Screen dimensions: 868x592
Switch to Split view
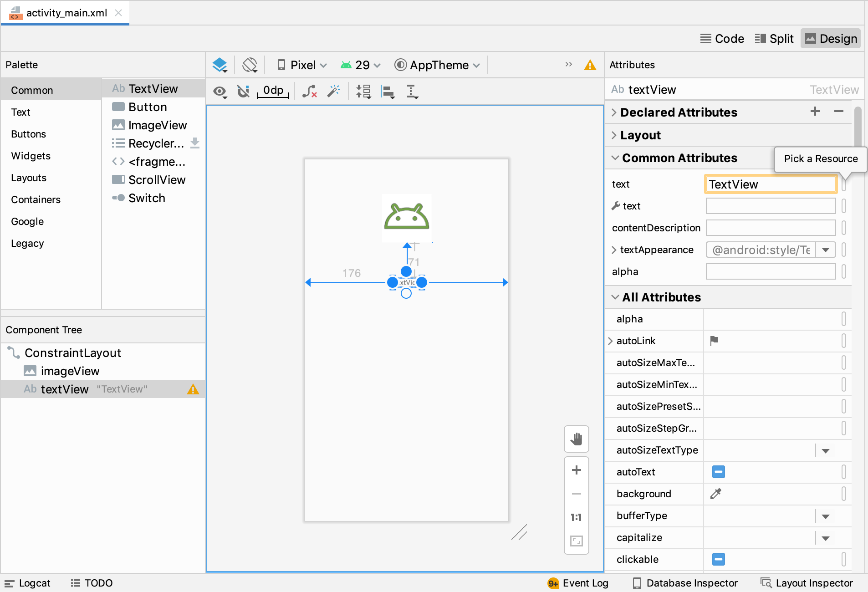(774, 39)
